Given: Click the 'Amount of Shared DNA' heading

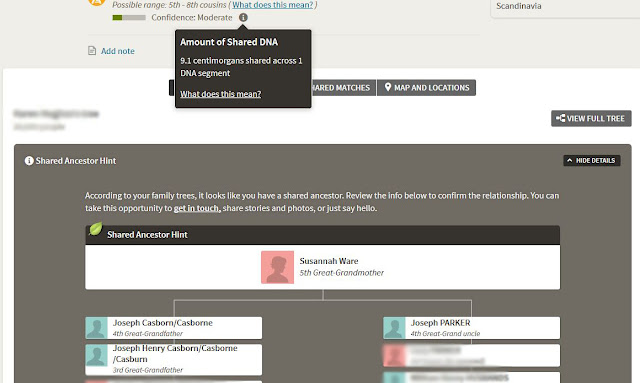Looking at the screenshot, I should pos(229,42).
